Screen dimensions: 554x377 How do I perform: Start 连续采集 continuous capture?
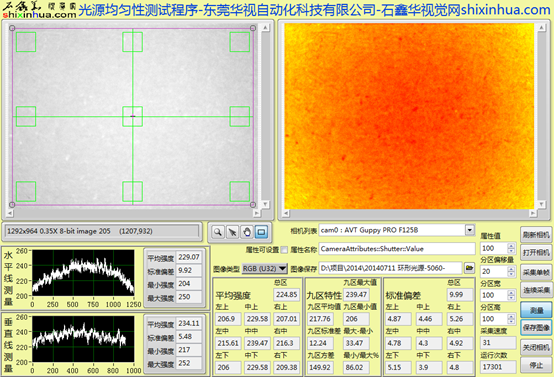tap(536, 290)
